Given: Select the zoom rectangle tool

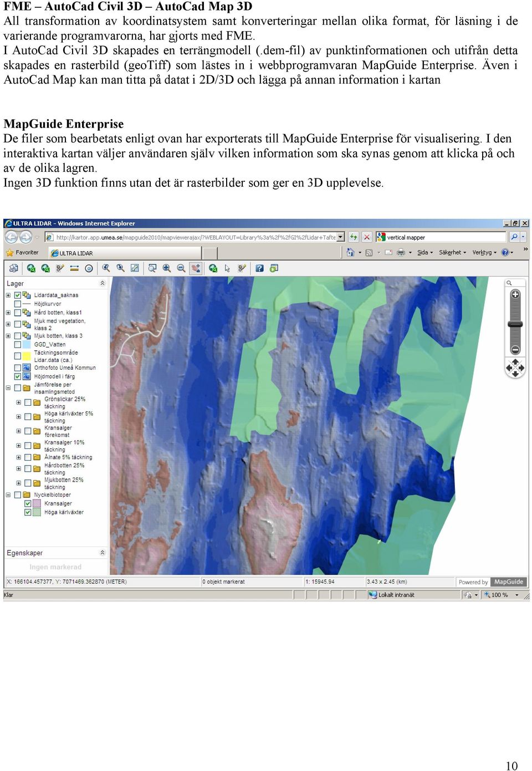Looking at the screenshot, I should [x=152, y=268].
